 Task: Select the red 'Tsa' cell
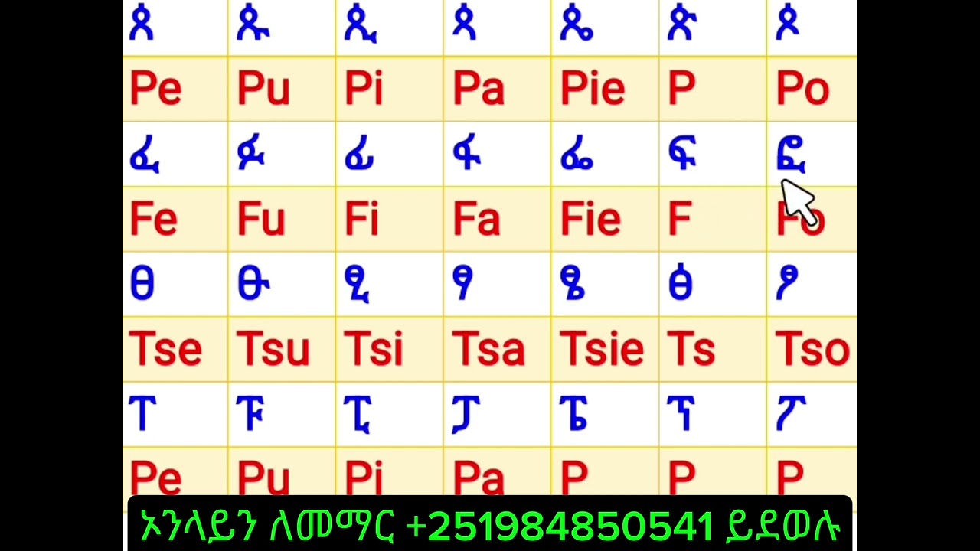click(488, 349)
